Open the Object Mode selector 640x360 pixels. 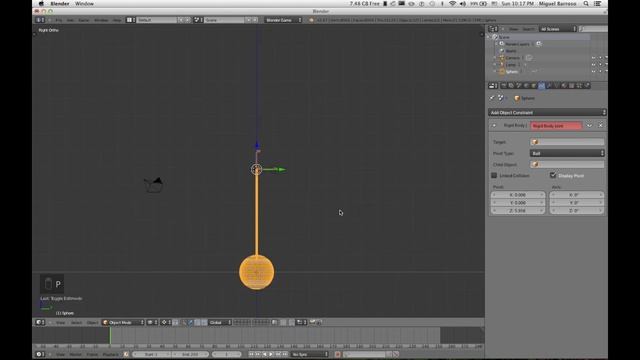coord(123,322)
